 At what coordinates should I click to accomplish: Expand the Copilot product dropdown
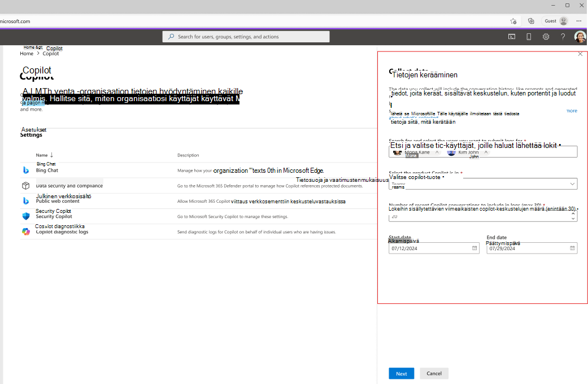point(572,184)
